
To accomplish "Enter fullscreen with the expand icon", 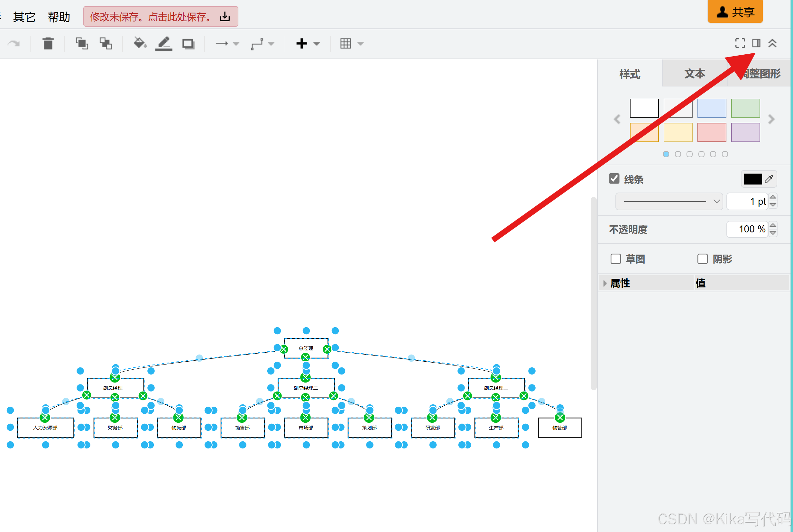I will (740, 43).
